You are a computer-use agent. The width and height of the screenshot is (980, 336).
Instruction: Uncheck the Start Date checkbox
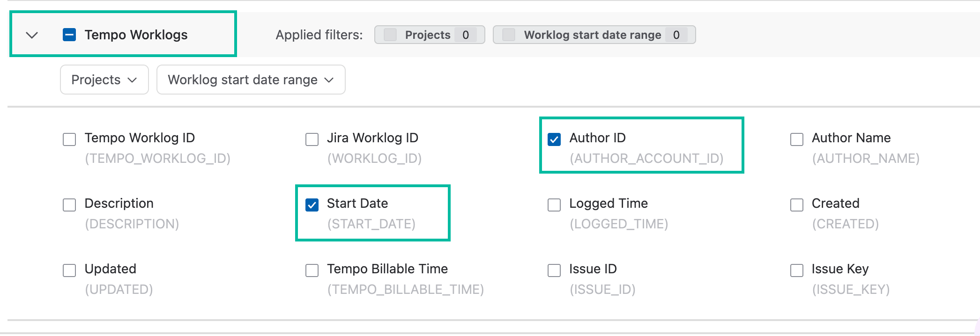(x=312, y=205)
